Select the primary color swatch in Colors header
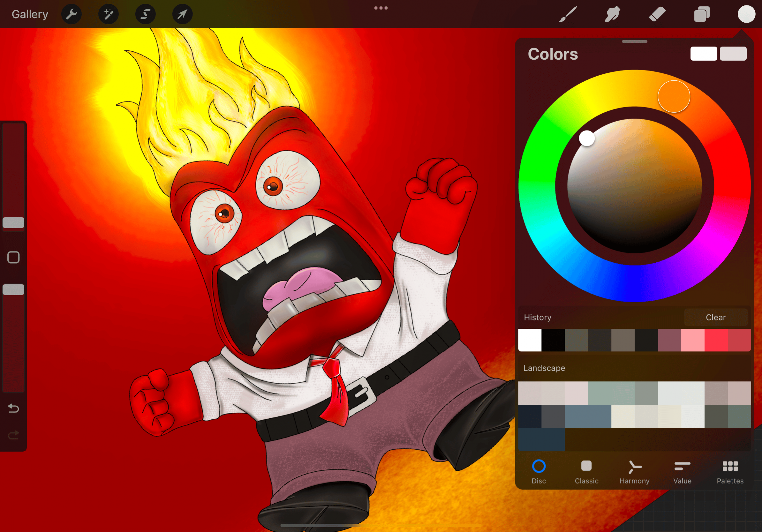Image resolution: width=762 pixels, height=532 pixels. (704, 53)
